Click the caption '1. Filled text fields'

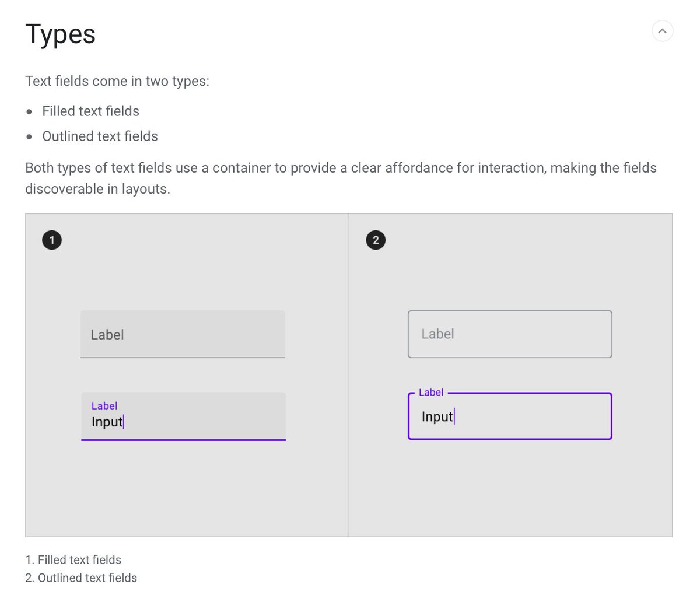(73, 559)
